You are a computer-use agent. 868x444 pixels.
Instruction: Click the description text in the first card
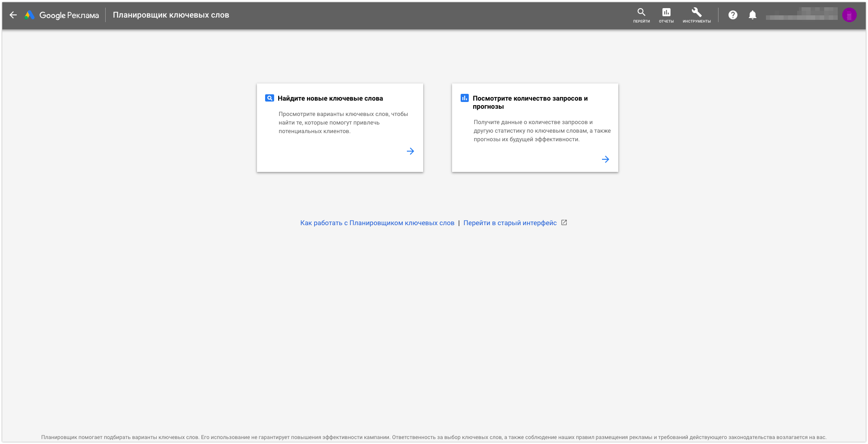tap(343, 123)
